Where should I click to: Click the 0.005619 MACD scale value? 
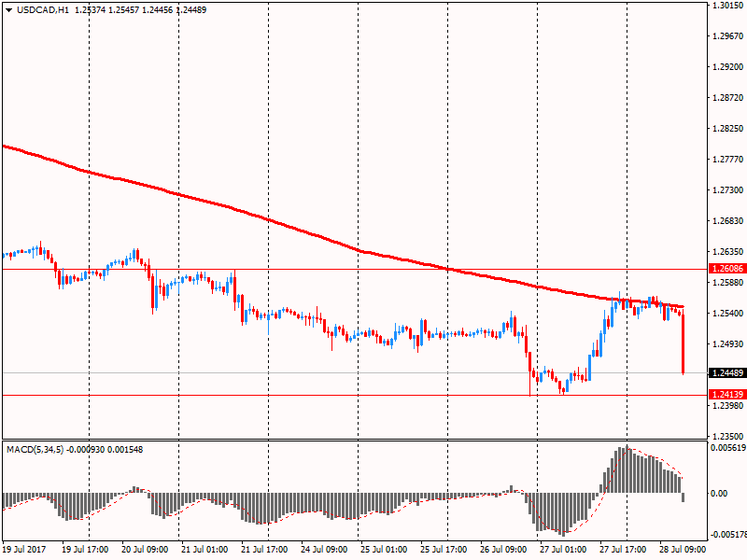tap(728, 448)
